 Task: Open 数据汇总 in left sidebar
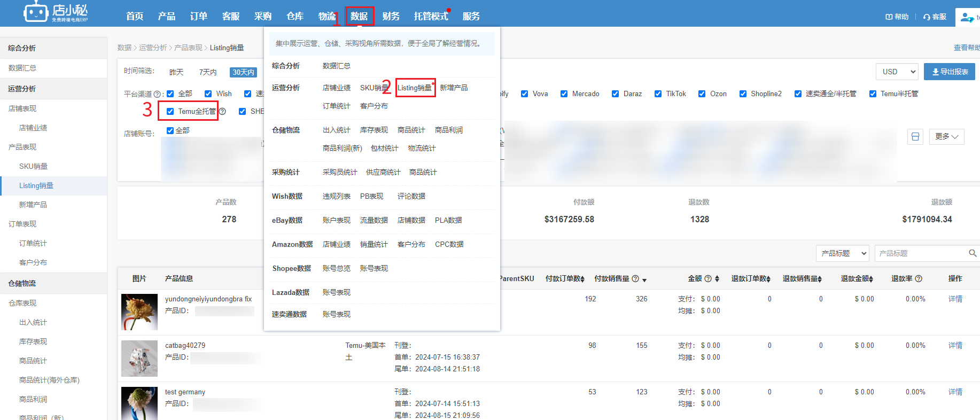click(x=22, y=68)
